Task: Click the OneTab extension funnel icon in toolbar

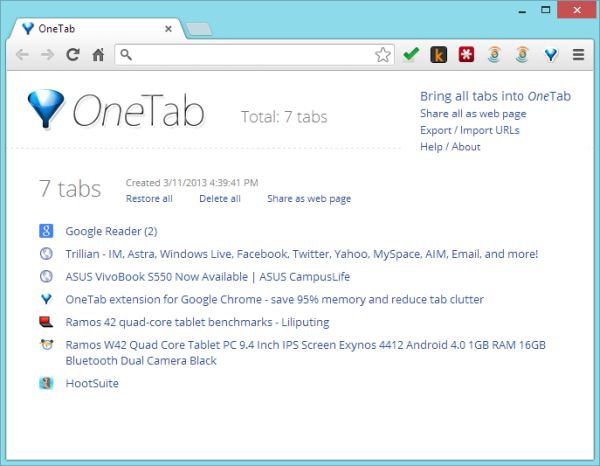Action: [x=550, y=55]
